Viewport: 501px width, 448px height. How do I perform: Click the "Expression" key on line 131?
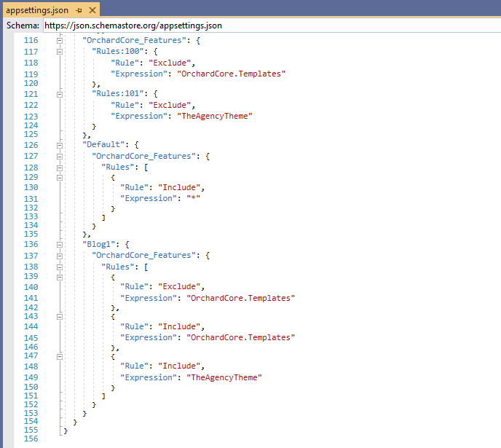click(149, 198)
